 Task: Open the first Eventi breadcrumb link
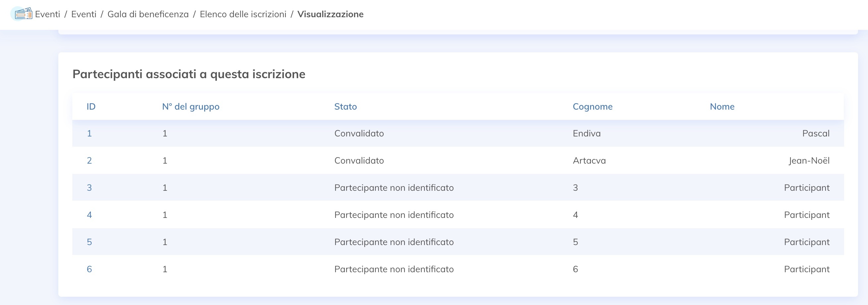click(x=48, y=14)
